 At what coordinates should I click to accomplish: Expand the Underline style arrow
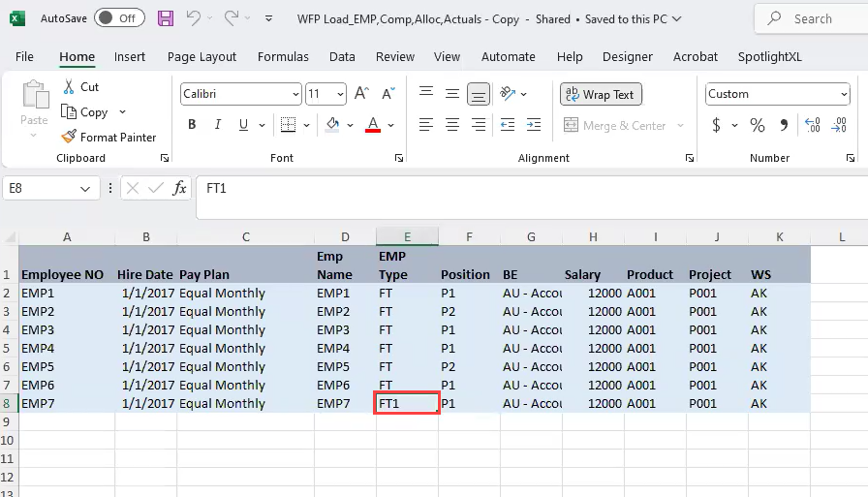pos(262,125)
